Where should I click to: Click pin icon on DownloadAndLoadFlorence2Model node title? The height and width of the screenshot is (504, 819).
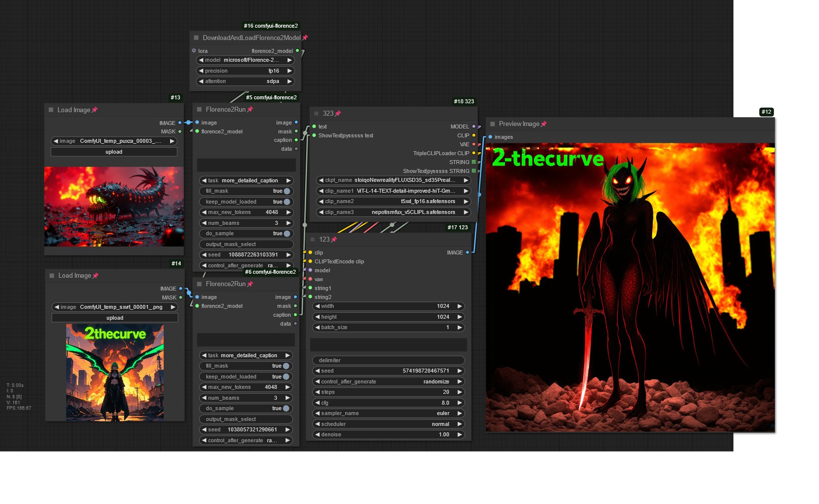tap(305, 38)
